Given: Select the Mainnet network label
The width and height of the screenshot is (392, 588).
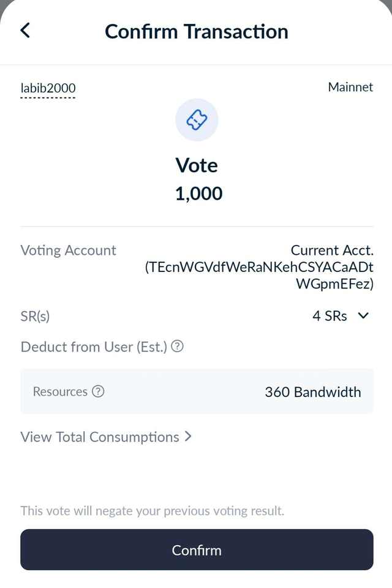Looking at the screenshot, I should coord(350,87).
